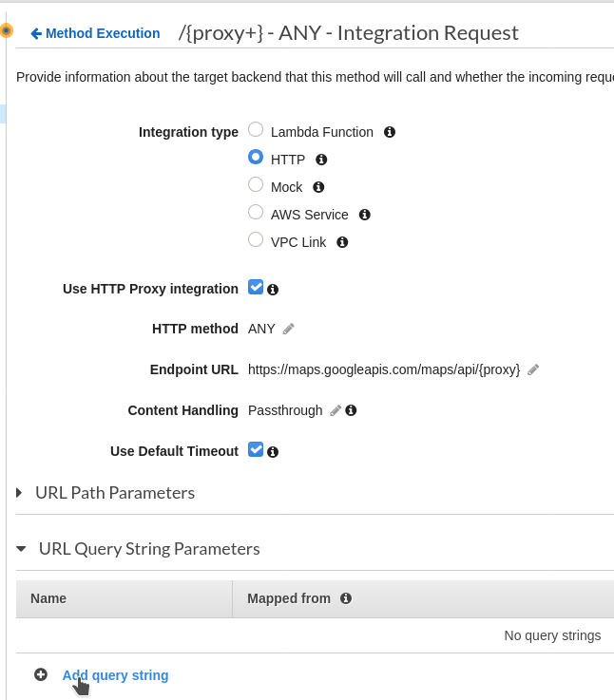Screen dimensions: 614x700
Task: Edit the Endpoint URL via pencil icon
Action: (533, 369)
